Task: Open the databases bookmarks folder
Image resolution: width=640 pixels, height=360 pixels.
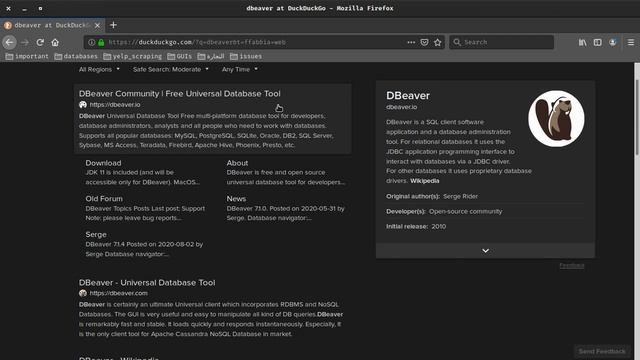Action: pos(76,56)
